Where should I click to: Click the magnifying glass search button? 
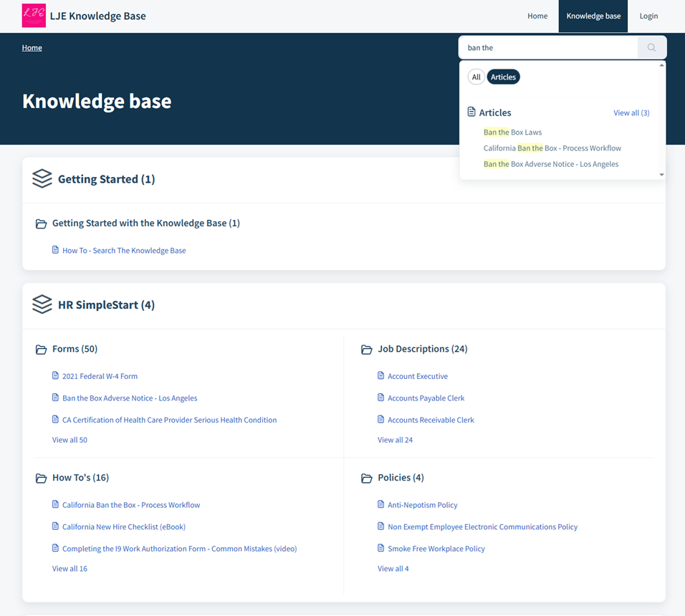[x=651, y=47]
